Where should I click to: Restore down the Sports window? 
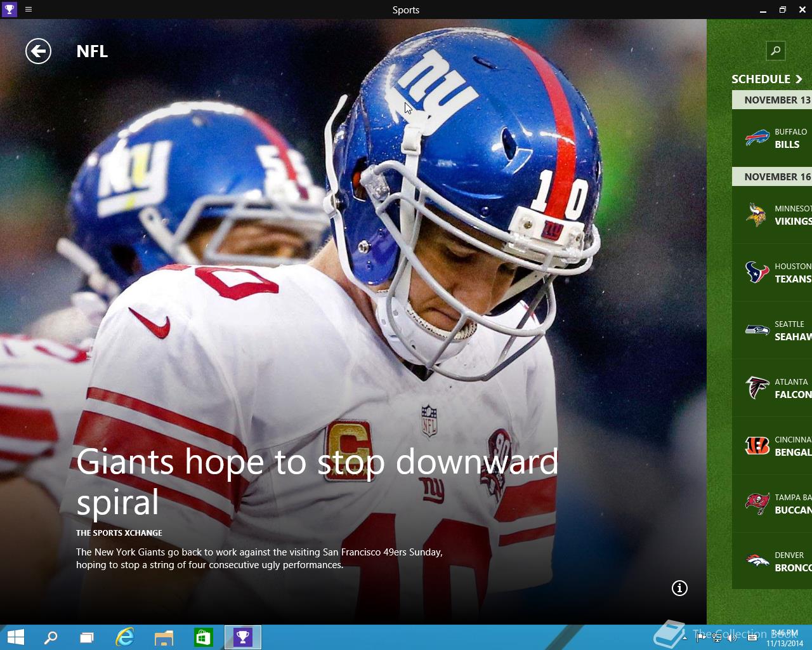(x=783, y=10)
